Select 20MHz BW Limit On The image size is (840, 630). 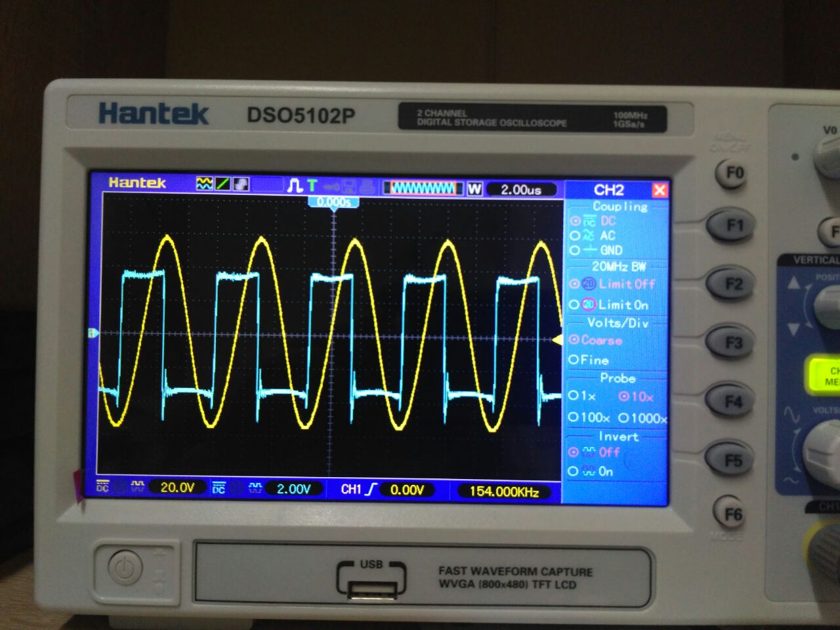point(609,304)
